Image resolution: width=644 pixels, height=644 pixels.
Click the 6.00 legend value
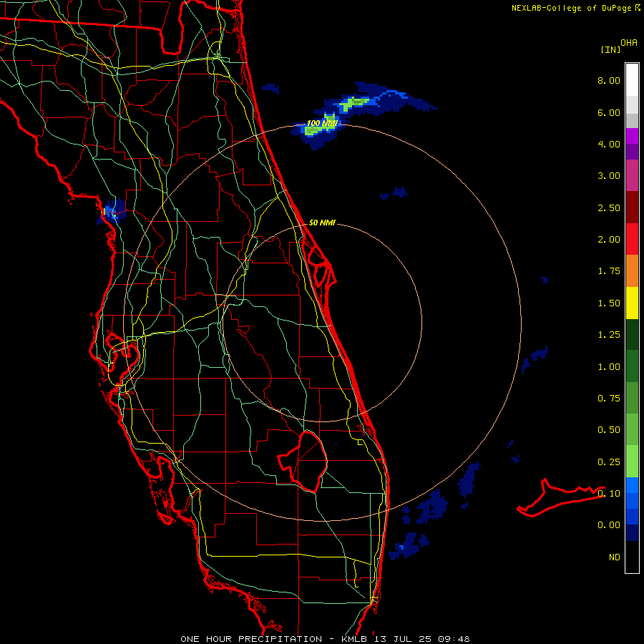coord(609,112)
